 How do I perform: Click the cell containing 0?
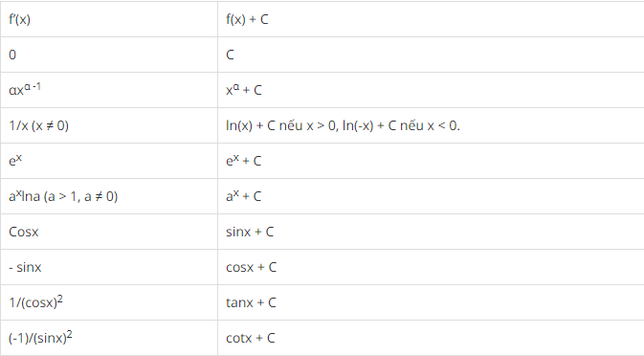tap(109, 55)
